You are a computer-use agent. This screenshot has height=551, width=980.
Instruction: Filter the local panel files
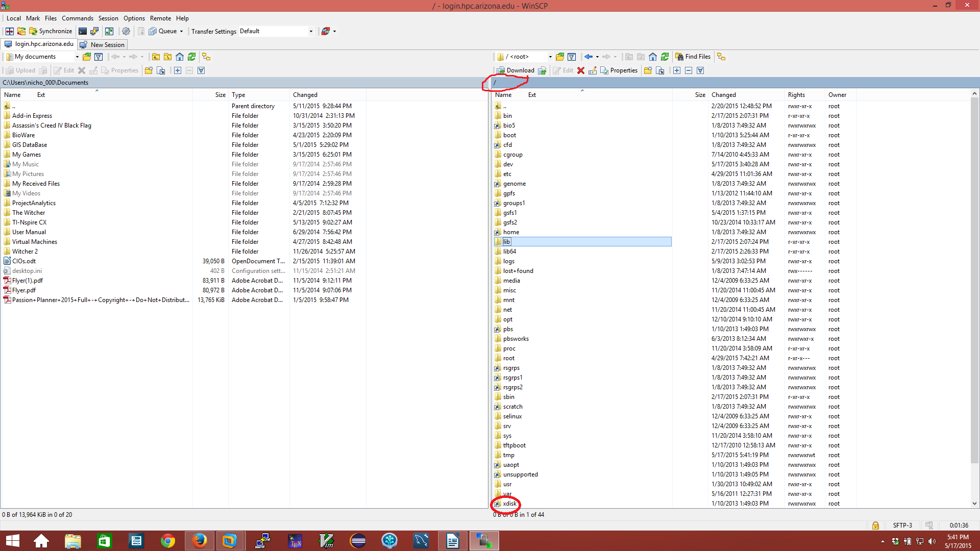click(99, 57)
